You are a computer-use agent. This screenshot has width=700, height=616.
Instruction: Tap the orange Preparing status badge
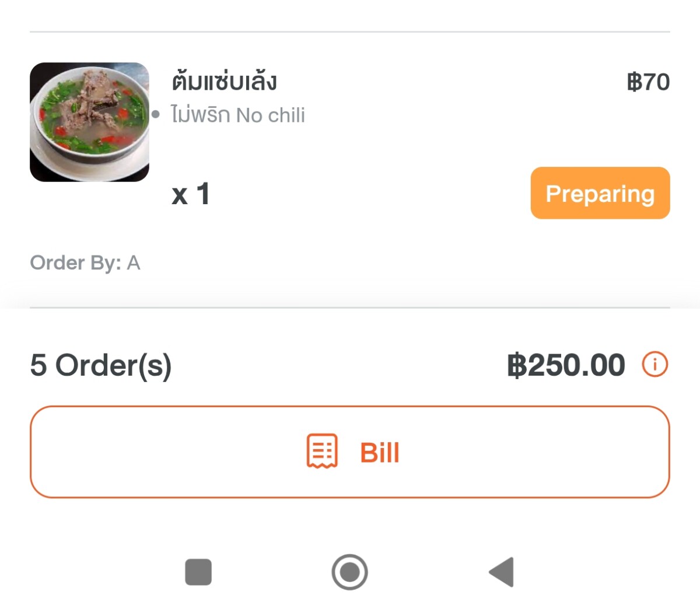click(x=600, y=193)
